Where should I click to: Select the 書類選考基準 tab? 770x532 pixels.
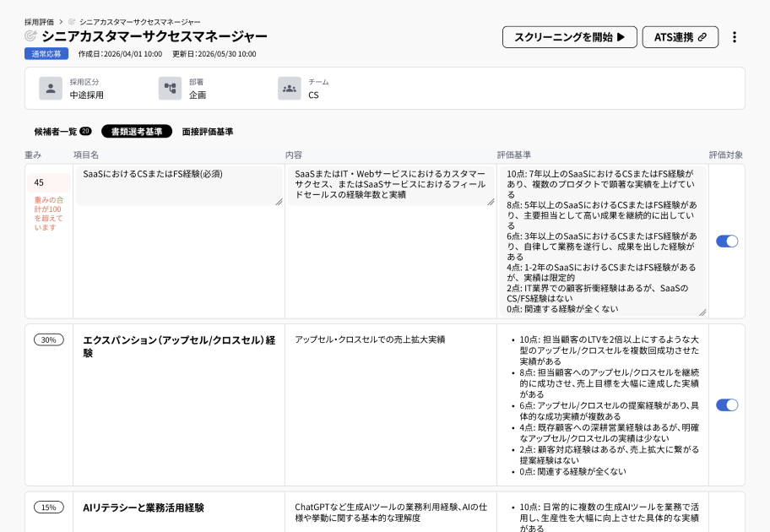point(137,132)
